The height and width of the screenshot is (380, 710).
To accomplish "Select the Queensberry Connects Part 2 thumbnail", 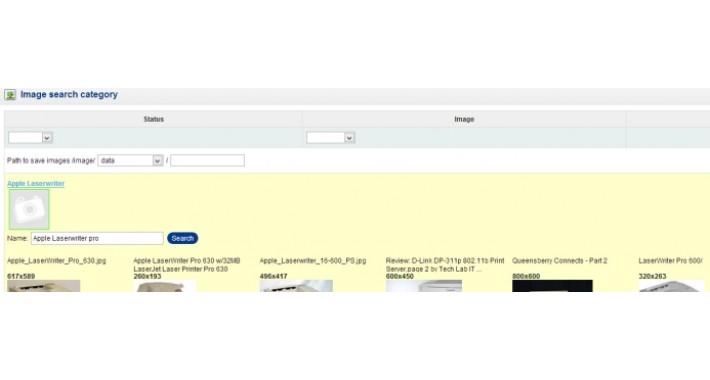I will (552, 286).
